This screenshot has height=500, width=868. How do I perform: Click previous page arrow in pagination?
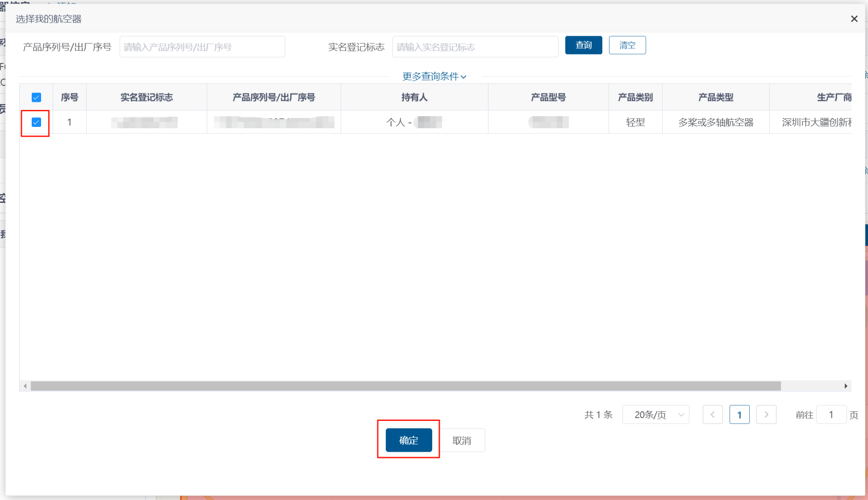tap(712, 415)
